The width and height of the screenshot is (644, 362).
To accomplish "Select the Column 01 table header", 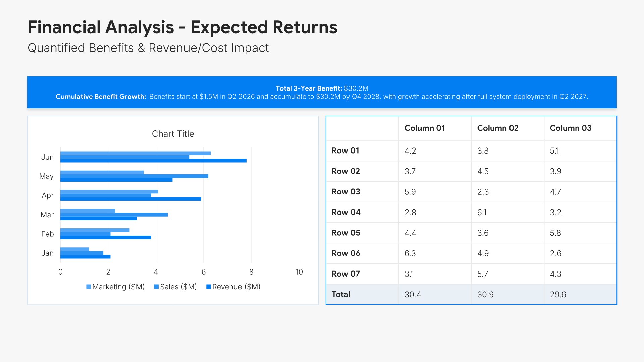I will [x=425, y=128].
